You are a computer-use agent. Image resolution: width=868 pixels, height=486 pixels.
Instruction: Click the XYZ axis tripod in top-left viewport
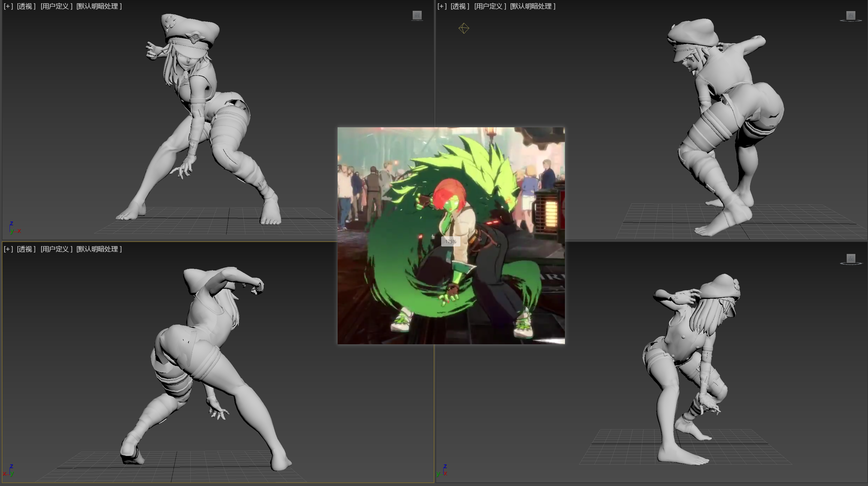point(14,228)
